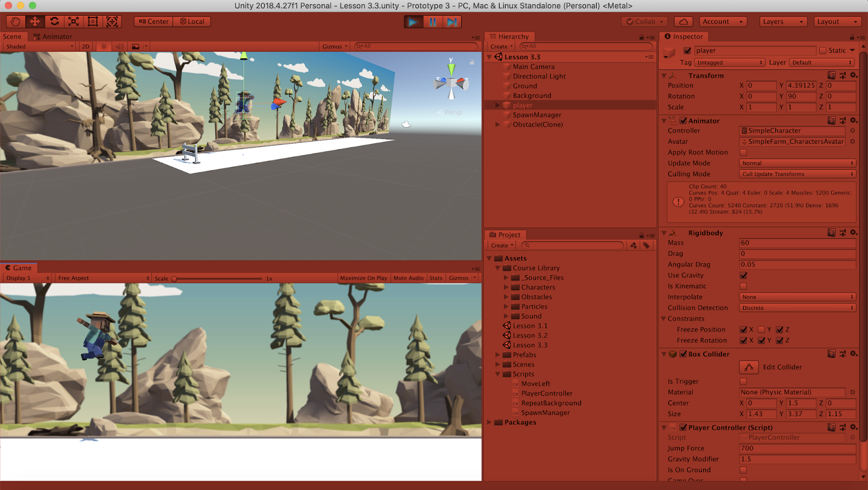Select the Rect transform tool

93,22
